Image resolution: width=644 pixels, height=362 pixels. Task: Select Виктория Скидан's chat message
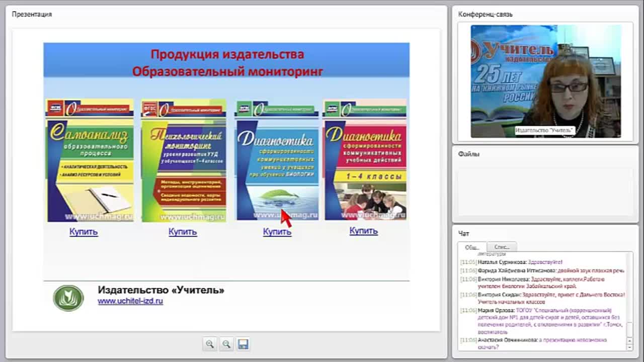(542, 298)
